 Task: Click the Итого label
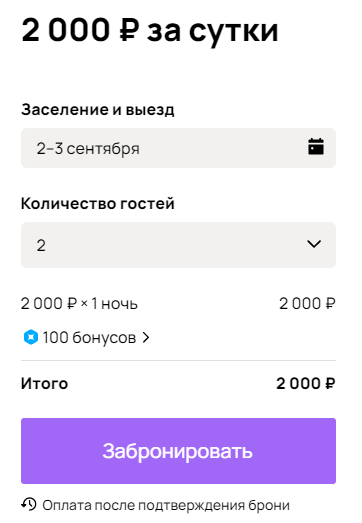(45, 384)
